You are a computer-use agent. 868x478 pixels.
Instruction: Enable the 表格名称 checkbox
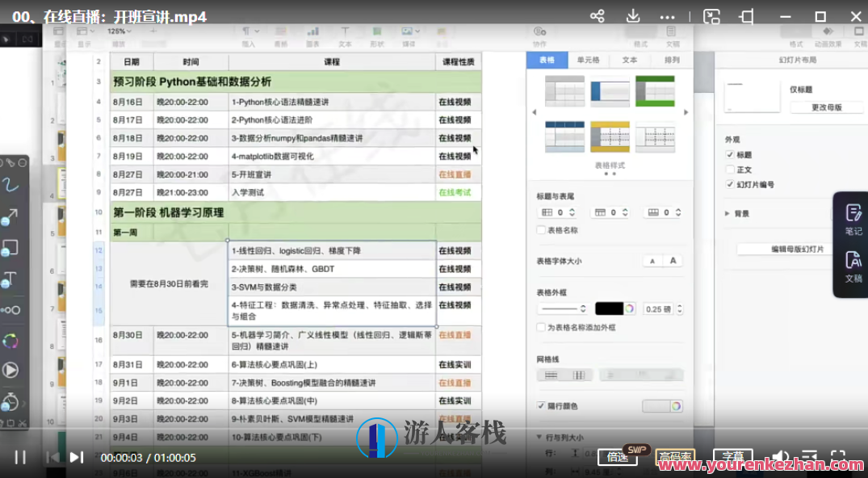[x=540, y=230]
